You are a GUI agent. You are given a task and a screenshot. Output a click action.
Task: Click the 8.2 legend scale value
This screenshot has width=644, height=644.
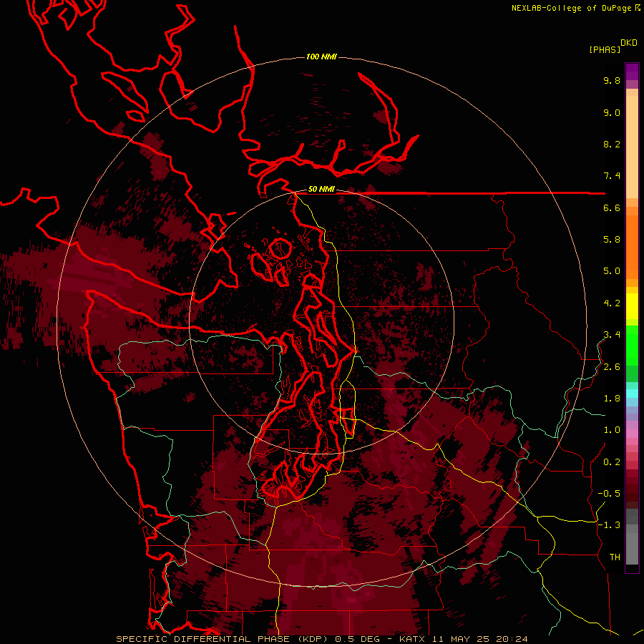[612, 144]
